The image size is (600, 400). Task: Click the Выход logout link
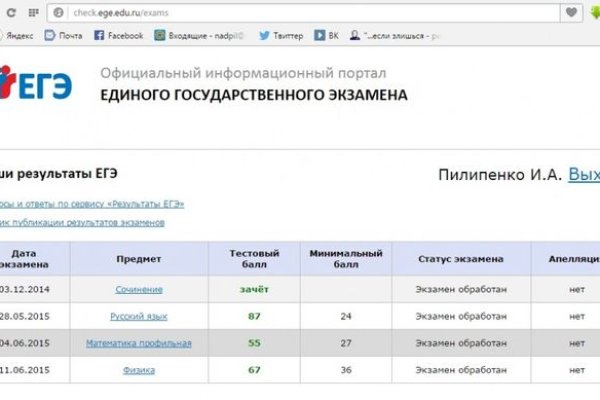[x=583, y=174]
